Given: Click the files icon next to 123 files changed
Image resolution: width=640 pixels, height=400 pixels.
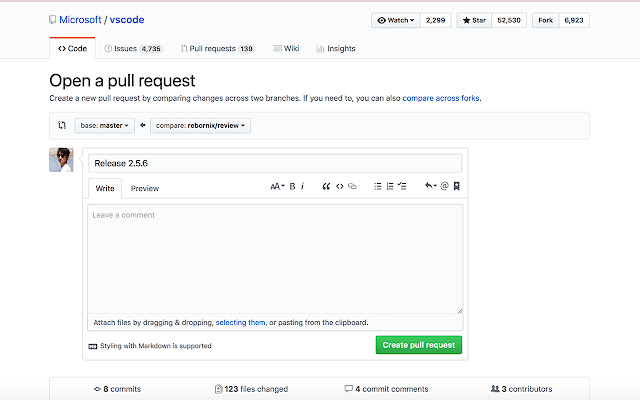Looking at the screenshot, I should (218, 389).
